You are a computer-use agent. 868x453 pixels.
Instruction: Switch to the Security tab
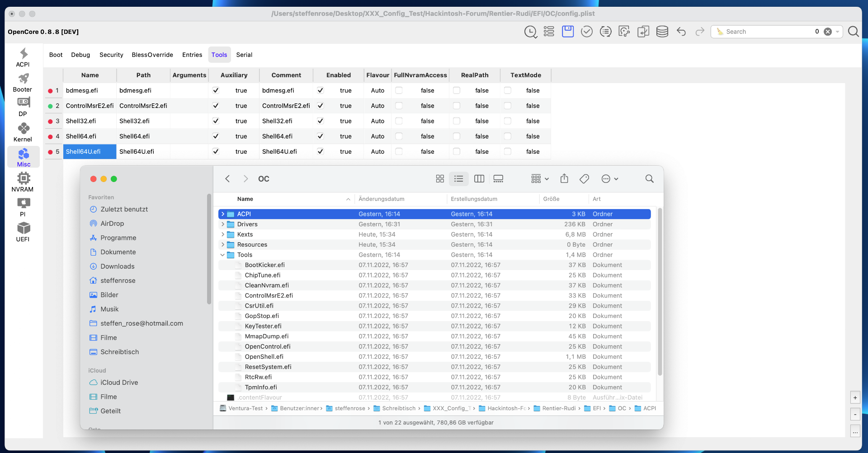111,55
